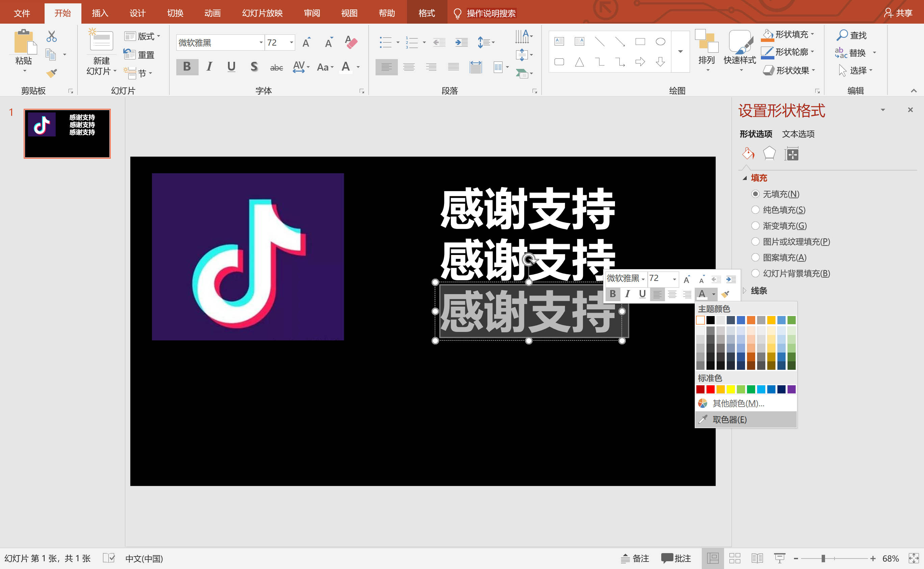Open the Insert (插入) ribbon tab
The image size is (924, 569).
point(100,13)
